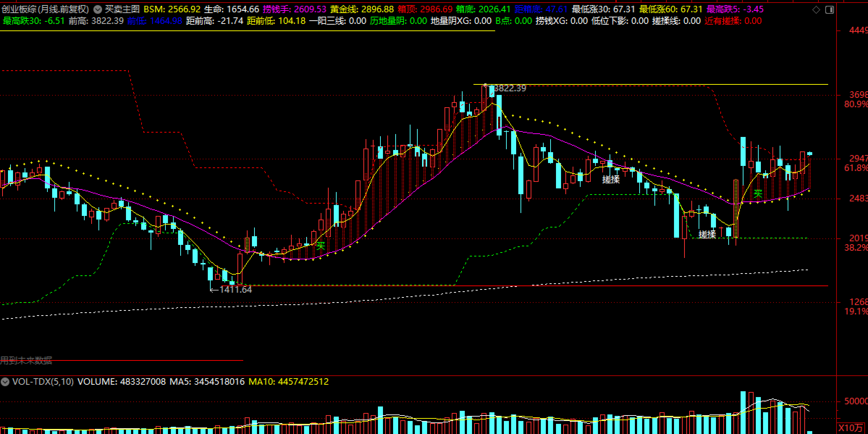Click the 近有搓揉: 0.00 value
The image size is (868, 434).
click(x=733, y=21)
